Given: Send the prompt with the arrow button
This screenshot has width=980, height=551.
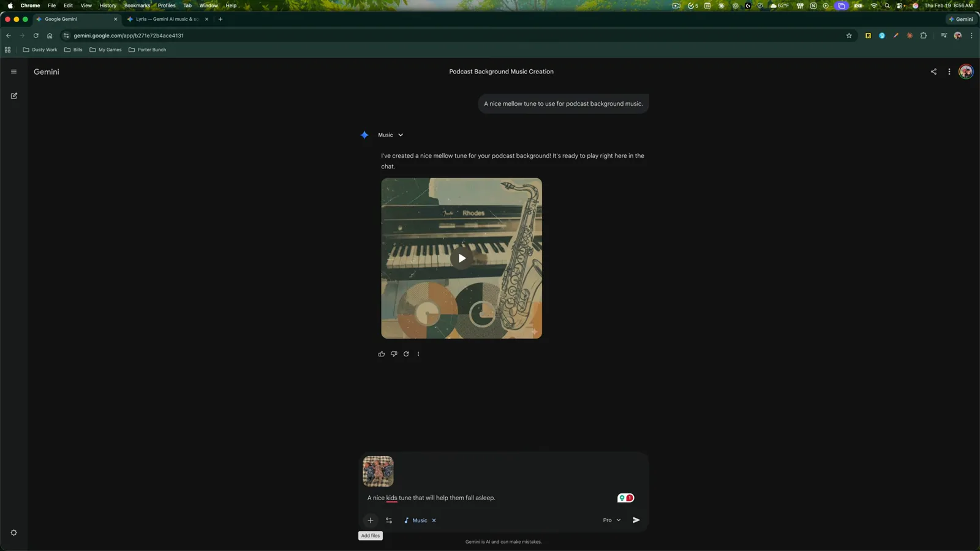Looking at the screenshot, I should tap(636, 520).
